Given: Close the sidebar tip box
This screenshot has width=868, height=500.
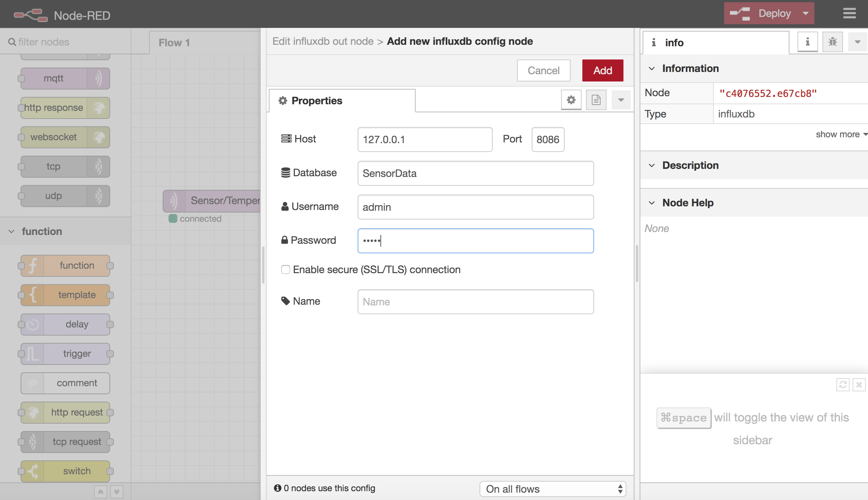Looking at the screenshot, I should point(859,385).
